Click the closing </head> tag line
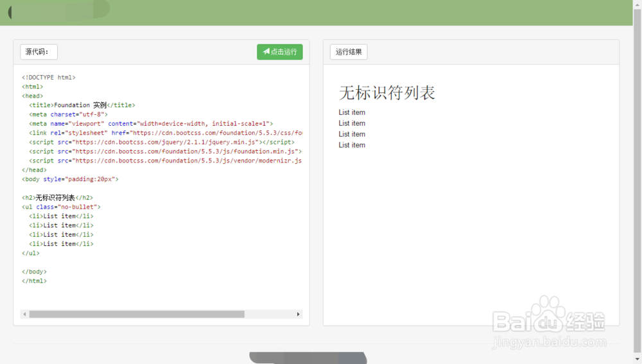The height and width of the screenshot is (364, 642). pos(35,170)
